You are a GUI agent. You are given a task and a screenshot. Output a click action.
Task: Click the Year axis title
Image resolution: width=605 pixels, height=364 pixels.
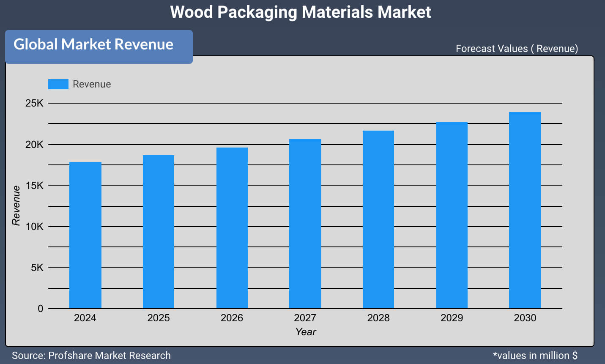point(306,332)
